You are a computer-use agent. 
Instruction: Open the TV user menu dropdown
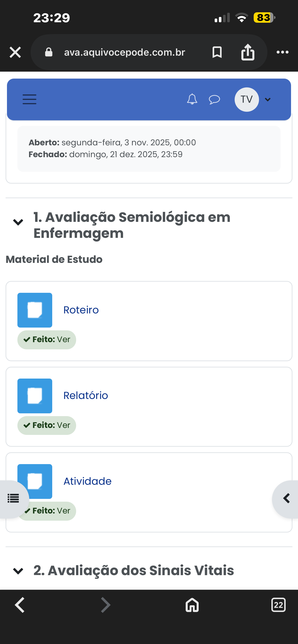coord(253,99)
